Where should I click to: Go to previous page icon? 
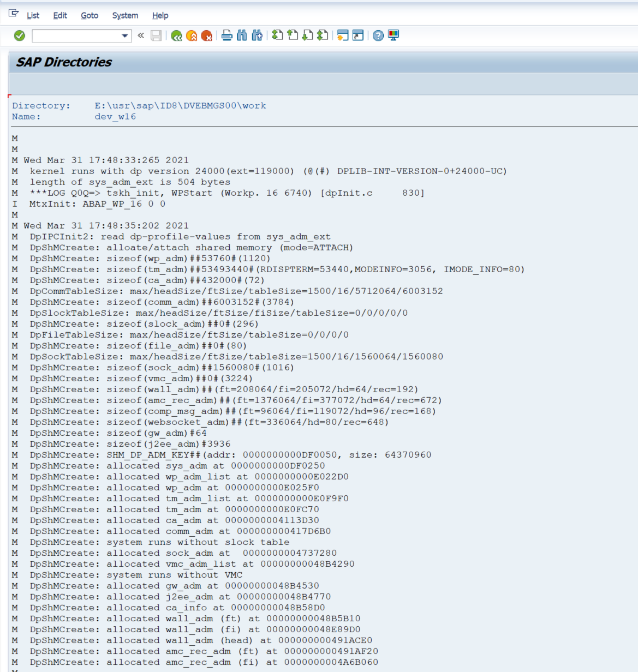click(x=293, y=35)
